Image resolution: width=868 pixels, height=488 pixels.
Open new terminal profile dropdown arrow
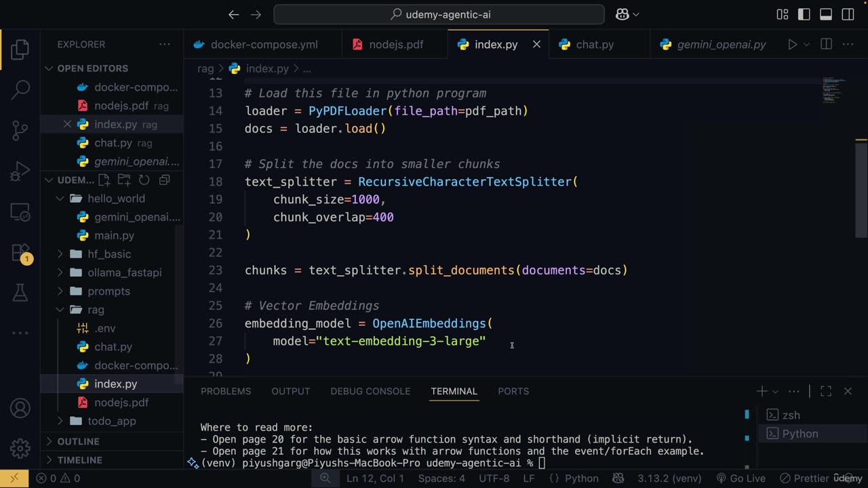[775, 391]
